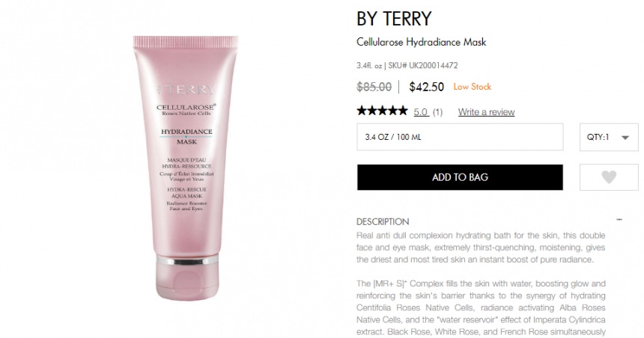The height and width of the screenshot is (338, 644).
Task: Click the Cellularose Hydradiance Mask product title
Action: [x=421, y=42]
